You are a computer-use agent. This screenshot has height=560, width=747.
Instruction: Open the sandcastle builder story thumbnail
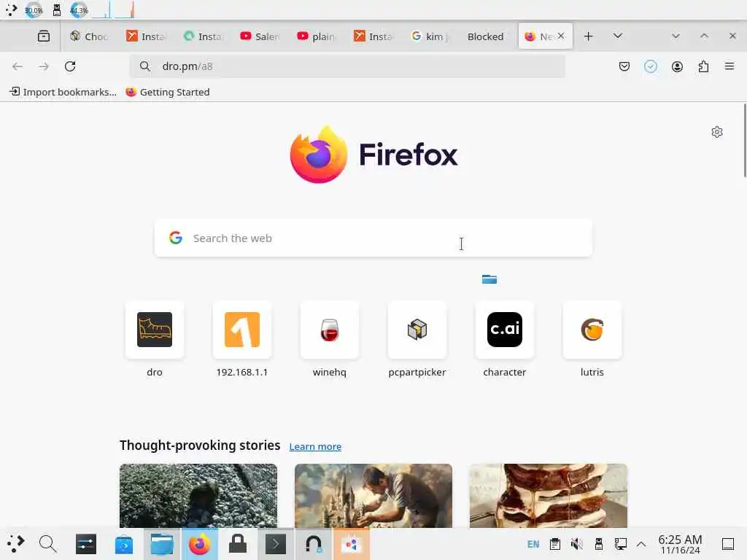373,496
